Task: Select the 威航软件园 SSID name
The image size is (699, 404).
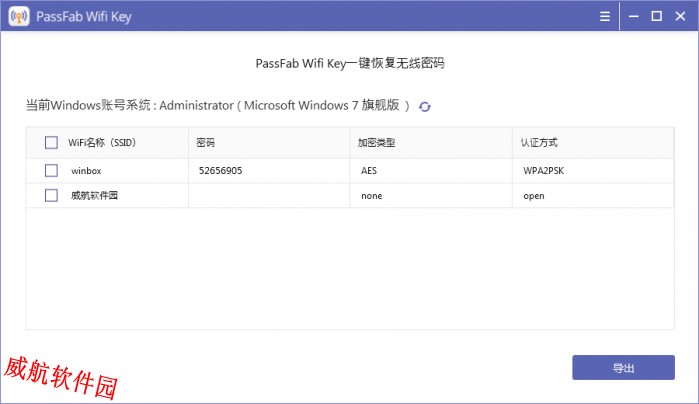Action: (94, 195)
